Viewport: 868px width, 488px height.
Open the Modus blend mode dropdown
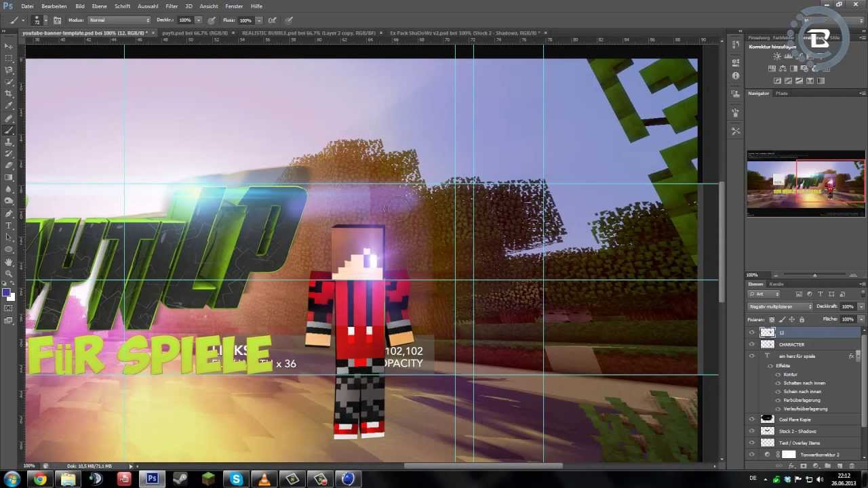(119, 20)
